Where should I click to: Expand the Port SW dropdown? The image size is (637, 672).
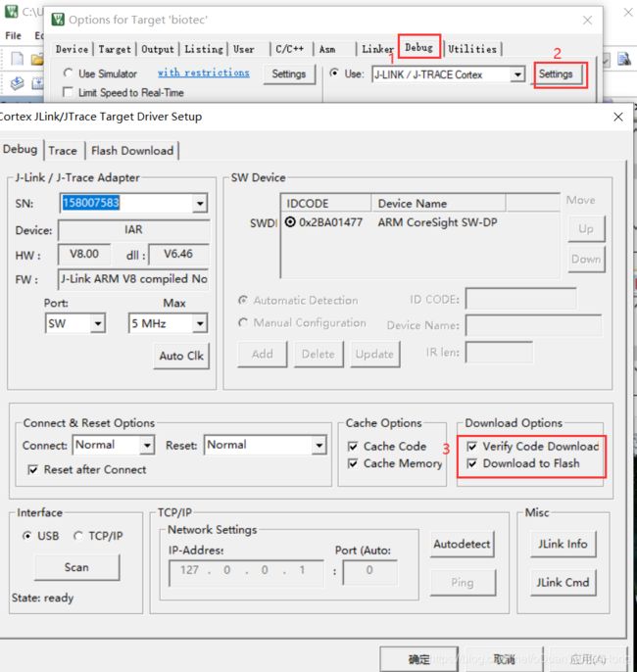click(x=98, y=323)
